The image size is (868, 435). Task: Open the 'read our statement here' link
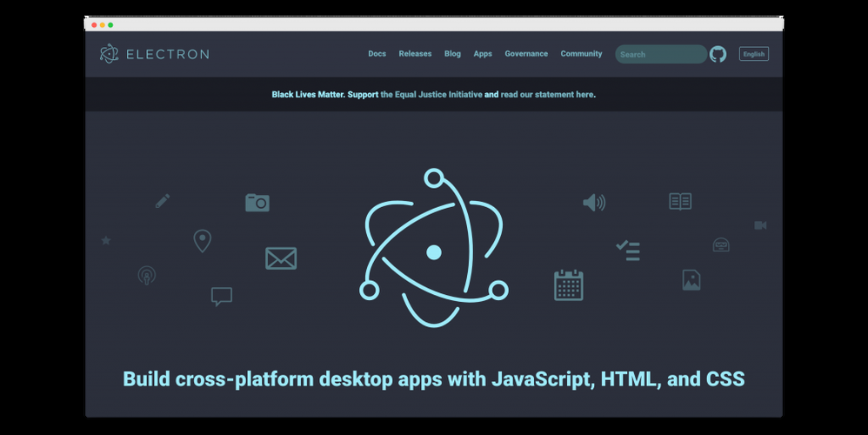tap(548, 95)
